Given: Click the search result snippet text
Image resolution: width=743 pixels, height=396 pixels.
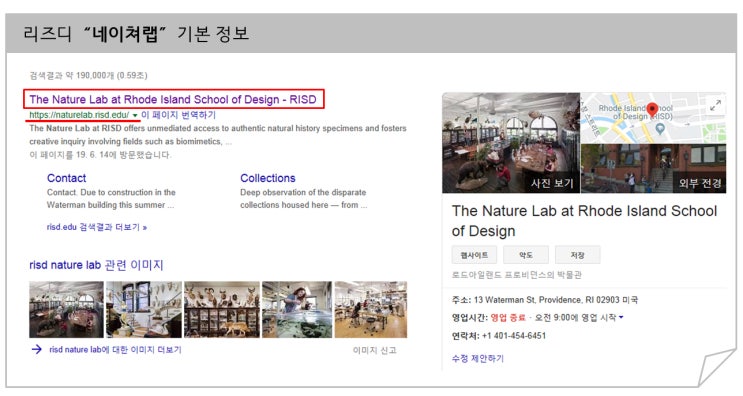Looking at the screenshot, I should tap(218, 135).
